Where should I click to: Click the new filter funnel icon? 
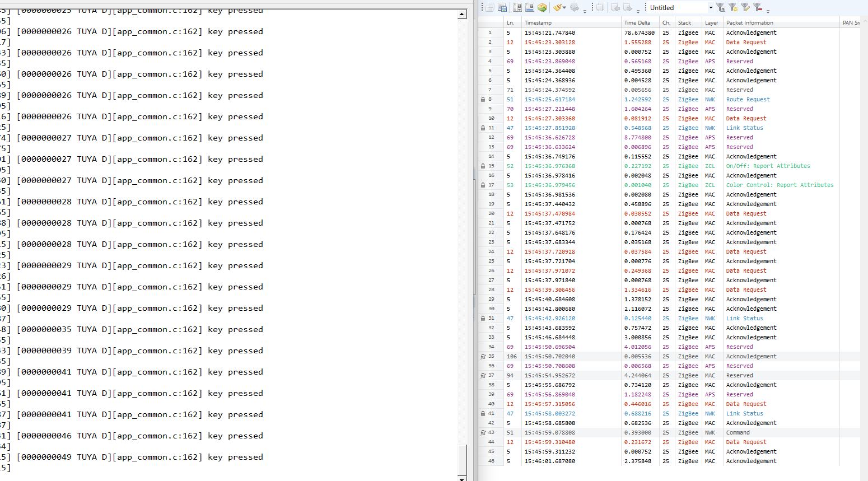coord(721,7)
